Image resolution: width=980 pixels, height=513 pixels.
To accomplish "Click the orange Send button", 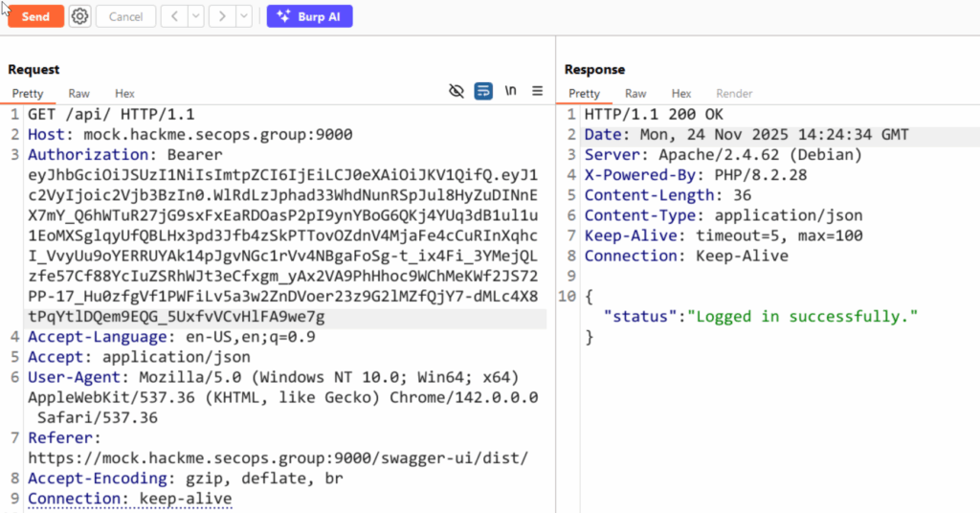I will (x=35, y=16).
